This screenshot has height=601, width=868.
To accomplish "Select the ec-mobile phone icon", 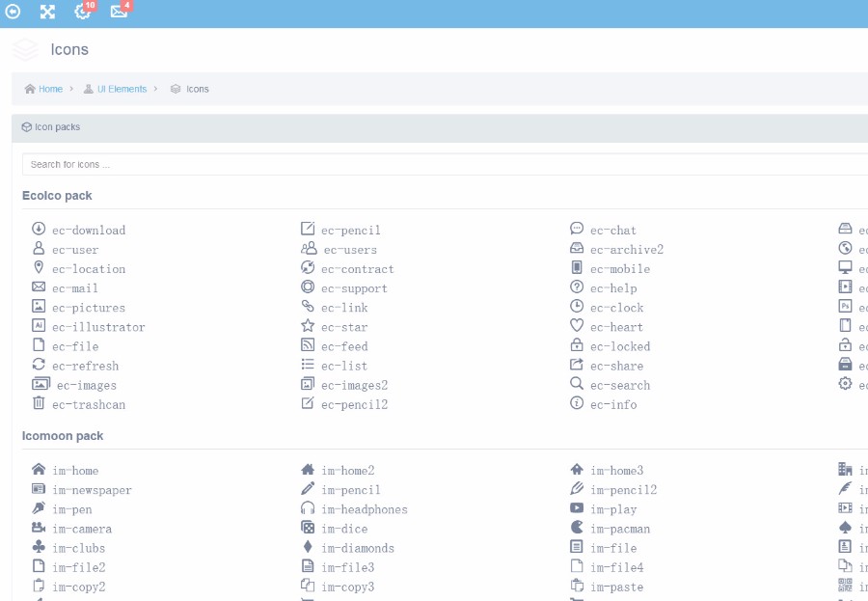I will tap(577, 267).
